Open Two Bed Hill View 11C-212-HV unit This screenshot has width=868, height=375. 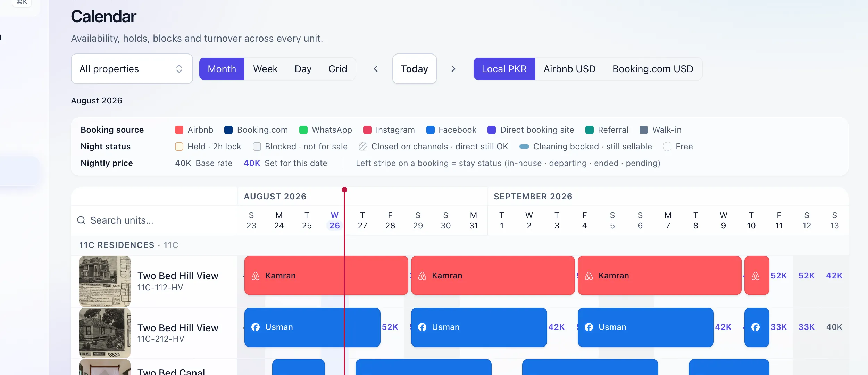click(x=178, y=333)
